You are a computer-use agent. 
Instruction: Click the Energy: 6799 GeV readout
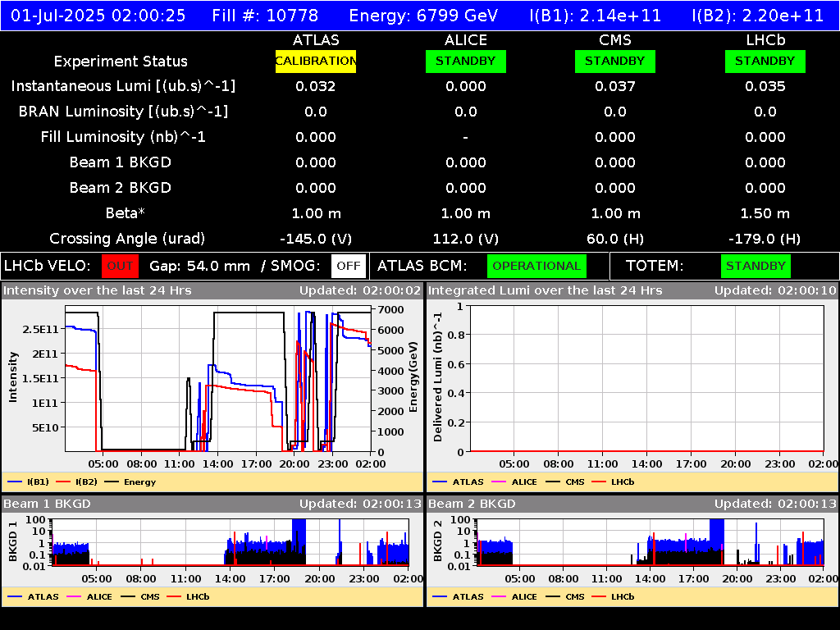(x=423, y=16)
